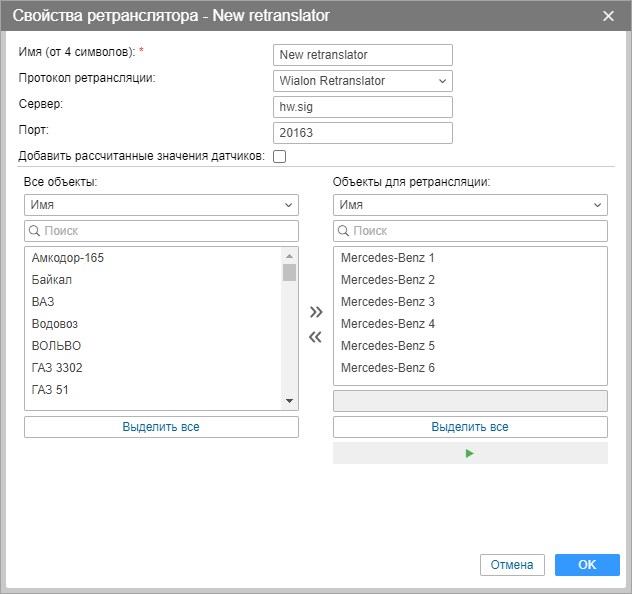The width and height of the screenshot is (632, 594).
Task: Select Mercedes-Benz 3 in retranslation list
Action: 388,302
